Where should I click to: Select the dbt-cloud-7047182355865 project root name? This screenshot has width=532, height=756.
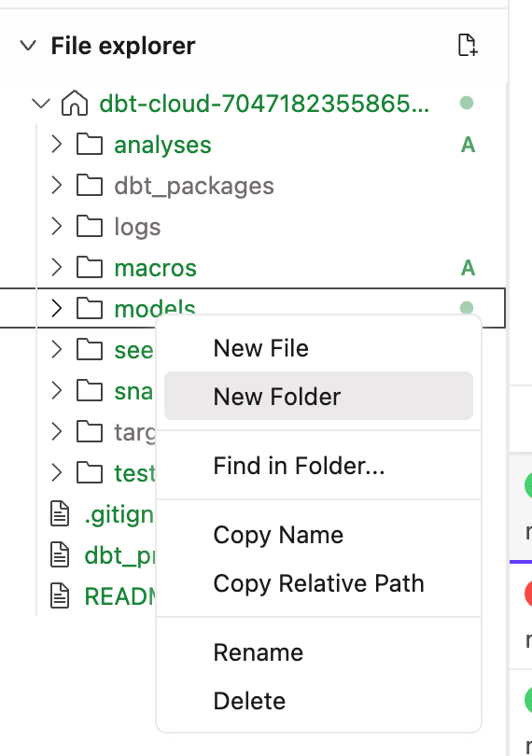point(264,104)
